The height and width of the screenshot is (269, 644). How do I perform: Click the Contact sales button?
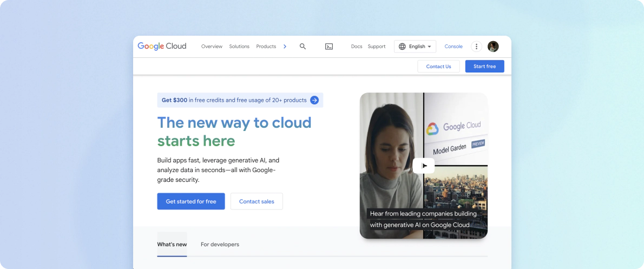(x=257, y=201)
